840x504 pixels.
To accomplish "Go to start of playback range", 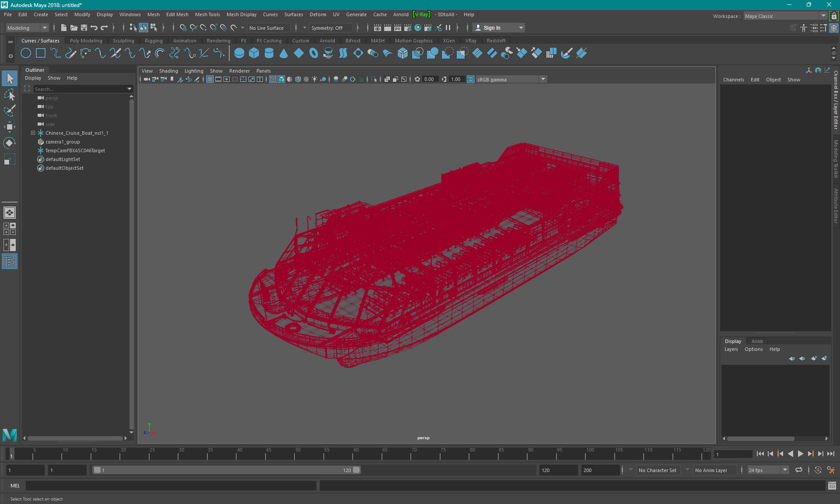I will pos(760,454).
